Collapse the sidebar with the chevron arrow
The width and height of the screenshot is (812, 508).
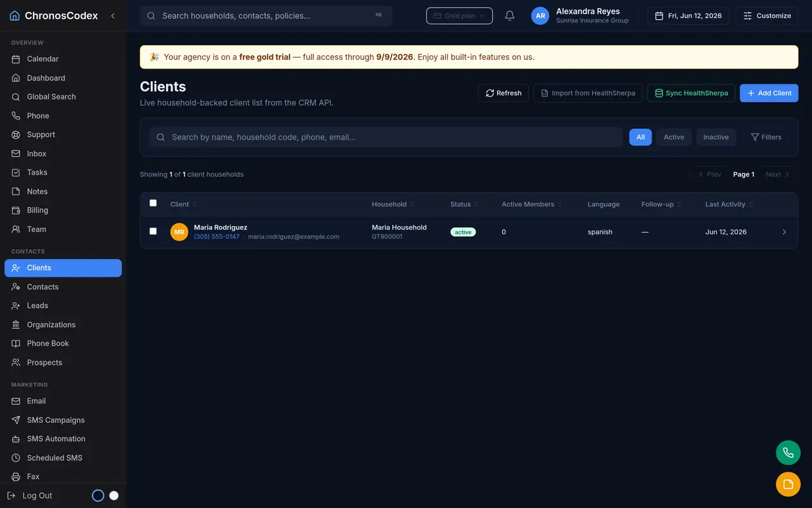click(x=113, y=16)
